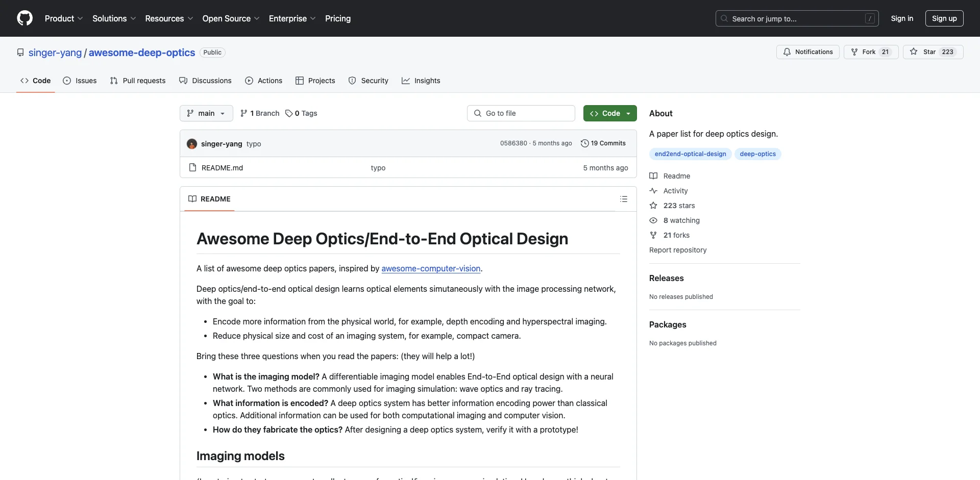
Task: Open the Pull requests tab
Action: [138, 81]
